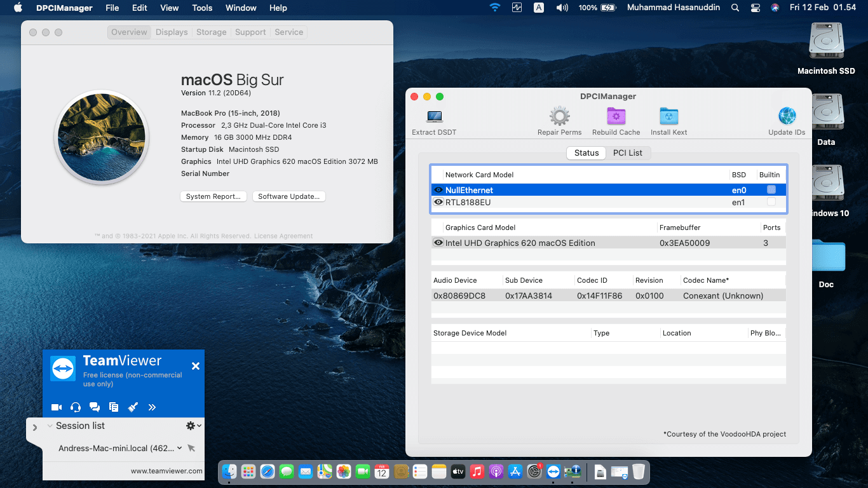The height and width of the screenshot is (488, 868).
Task: Click the TeamViewer whiteboard brush icon
Action: (133, 407)
